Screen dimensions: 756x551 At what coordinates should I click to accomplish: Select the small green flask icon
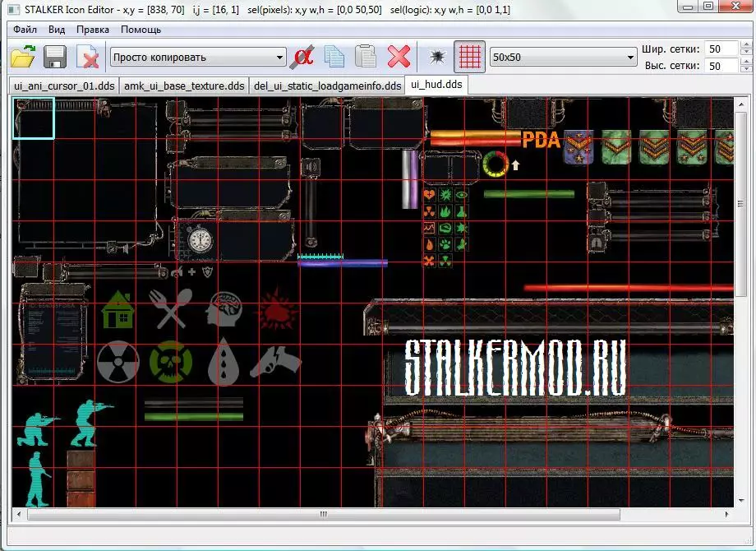point(462,211)
